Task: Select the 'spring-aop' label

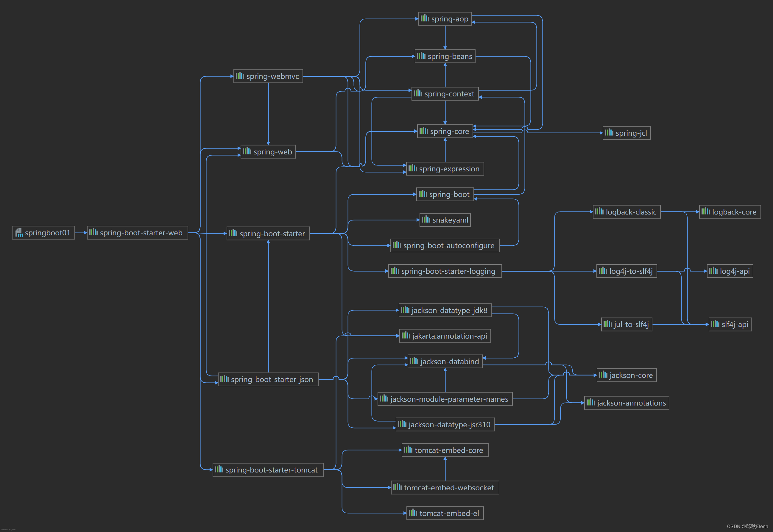Action: pyautogui.click(x=450, y=19)
